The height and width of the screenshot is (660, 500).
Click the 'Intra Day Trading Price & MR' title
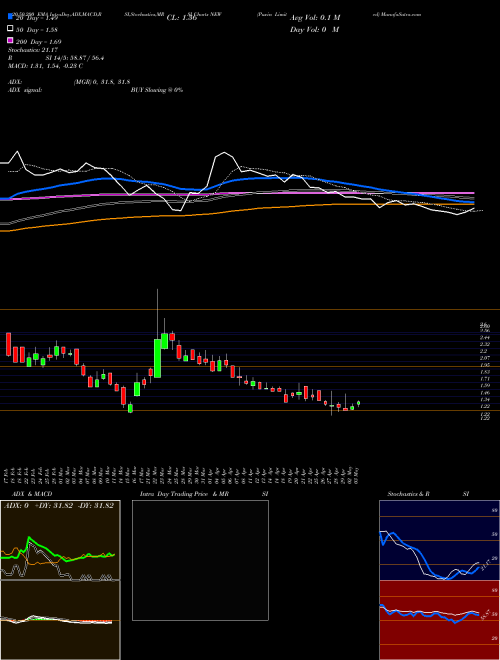click(x=184, y=494)
